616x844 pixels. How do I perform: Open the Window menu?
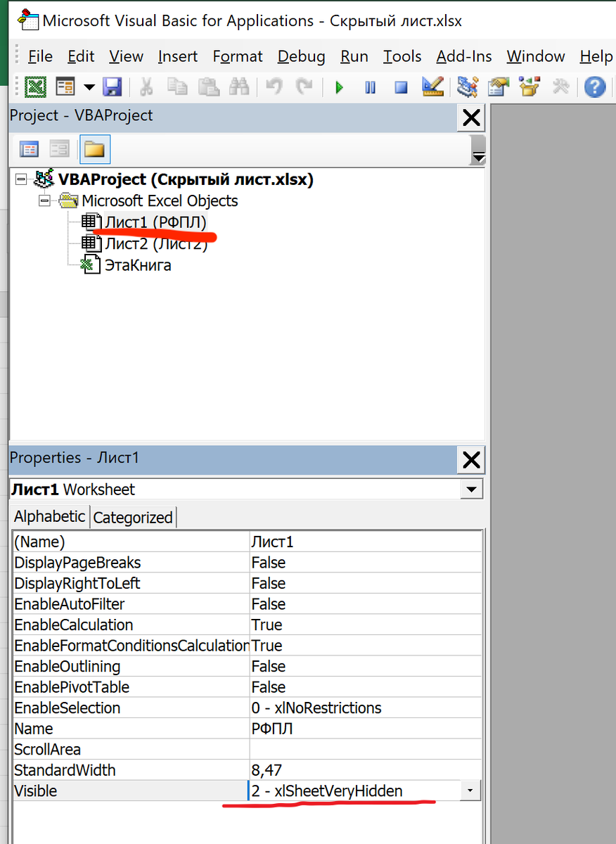[536, 56]
